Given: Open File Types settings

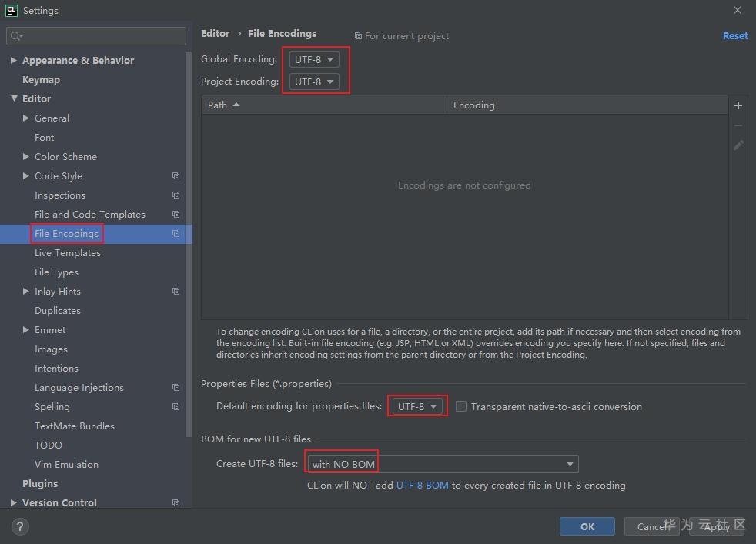Looking at the screenshot, I should click(56, 272).
